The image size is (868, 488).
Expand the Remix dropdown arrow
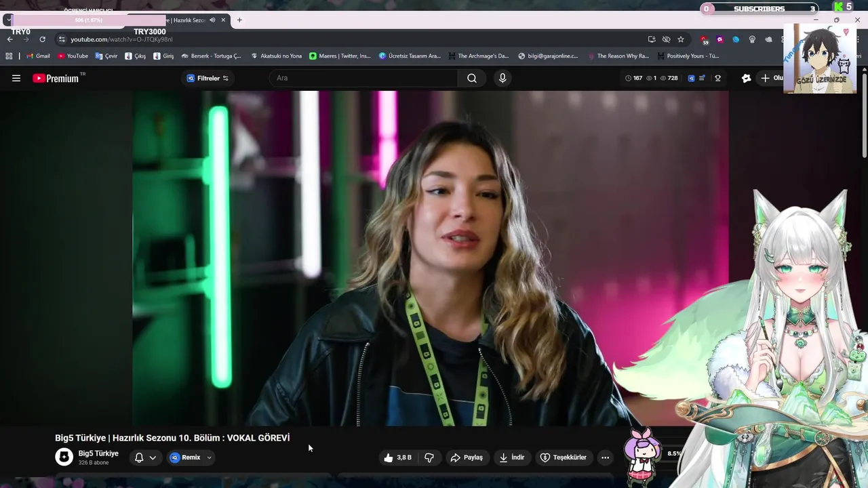click(209, 457)
